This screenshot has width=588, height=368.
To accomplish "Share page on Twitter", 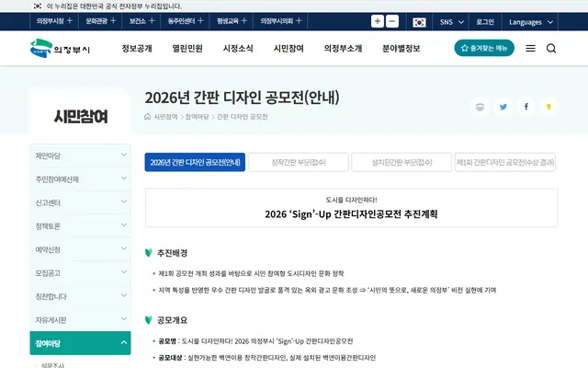I will [x=503, y=107].
